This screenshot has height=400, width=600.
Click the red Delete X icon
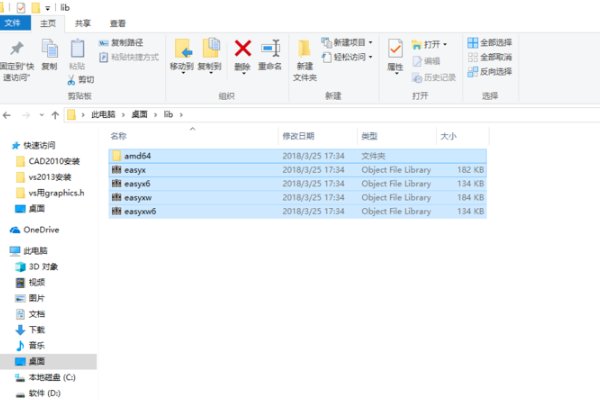(243, 49)
